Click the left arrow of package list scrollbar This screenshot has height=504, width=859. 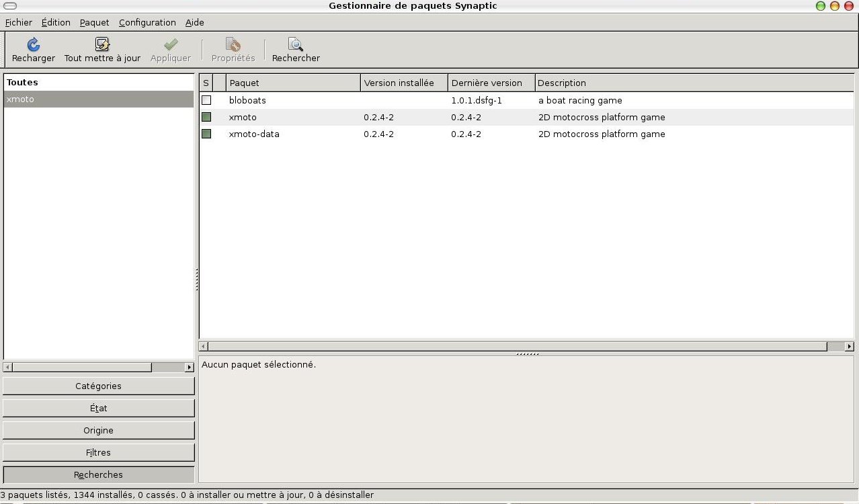point(204,346)
